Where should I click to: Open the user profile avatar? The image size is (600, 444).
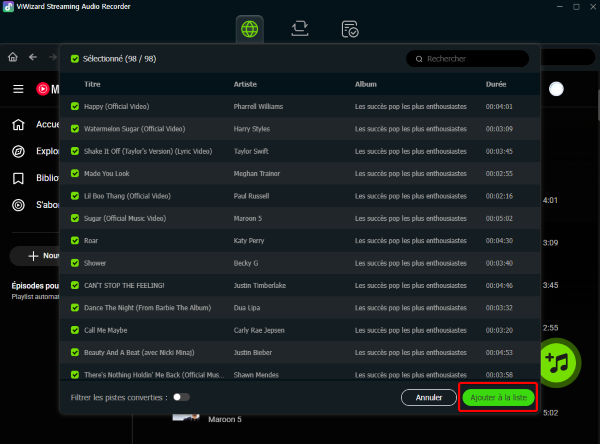(556, 89)
